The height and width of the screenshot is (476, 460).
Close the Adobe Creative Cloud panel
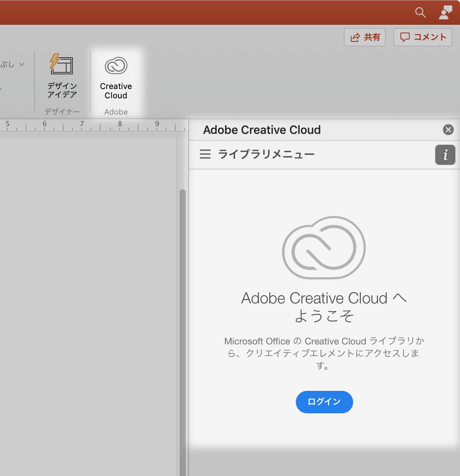[448, 130]
